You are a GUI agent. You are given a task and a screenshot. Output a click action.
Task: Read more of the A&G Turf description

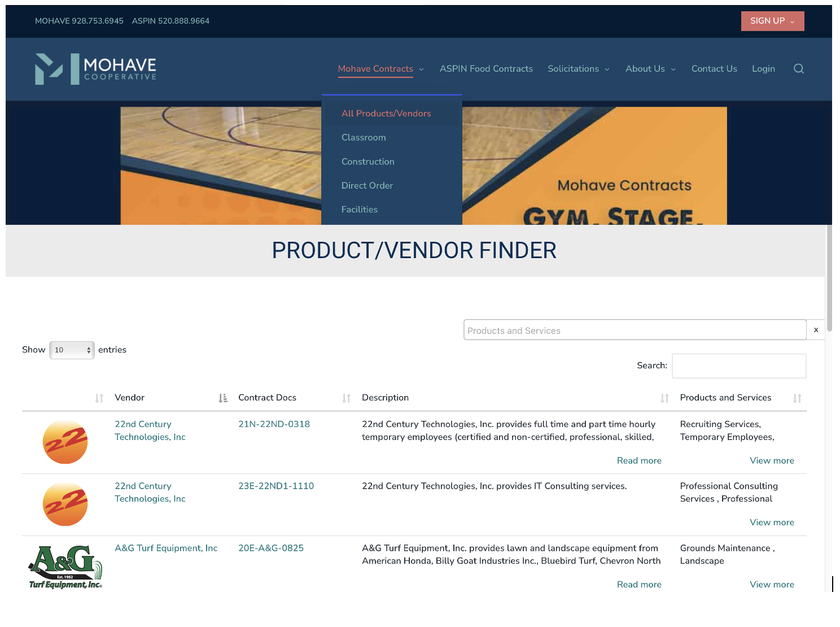pos(639,585)
